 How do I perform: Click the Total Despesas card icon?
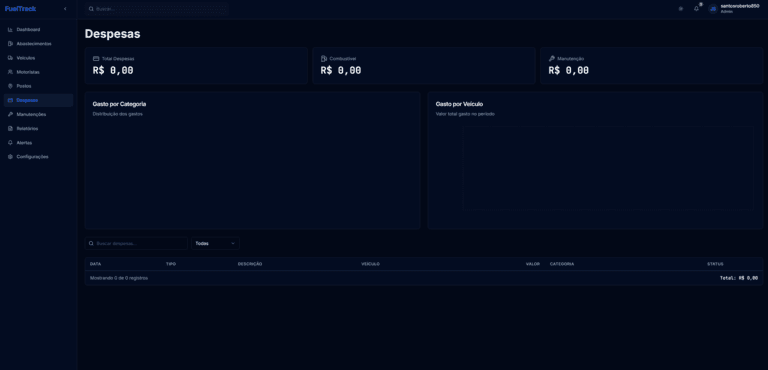tap(96, 58)
